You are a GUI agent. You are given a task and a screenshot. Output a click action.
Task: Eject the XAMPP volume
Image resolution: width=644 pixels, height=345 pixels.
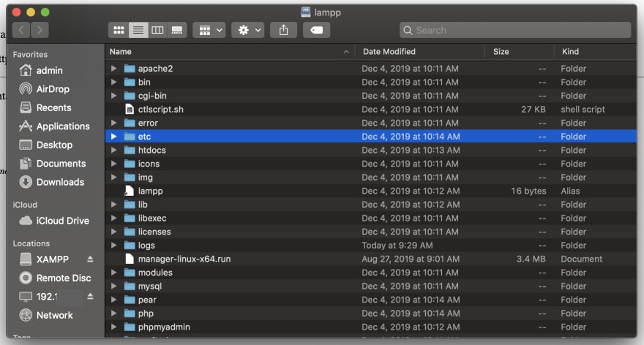tap(90, 259)
